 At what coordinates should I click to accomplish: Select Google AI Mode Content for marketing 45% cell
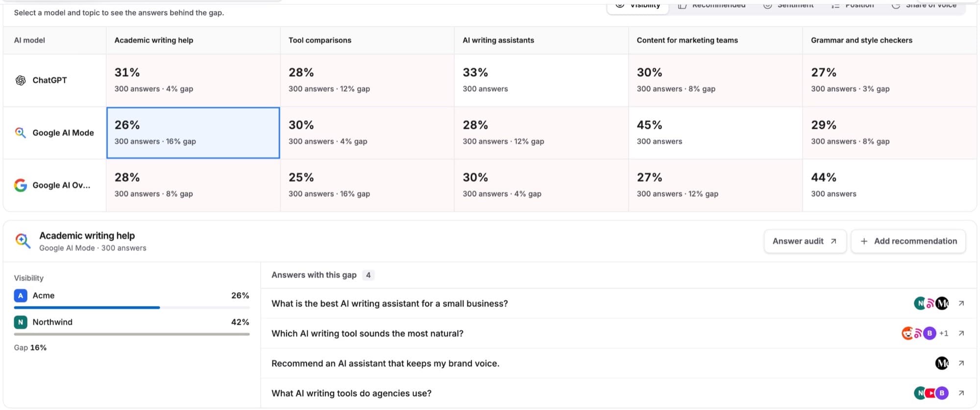click(x=715, y=133)
